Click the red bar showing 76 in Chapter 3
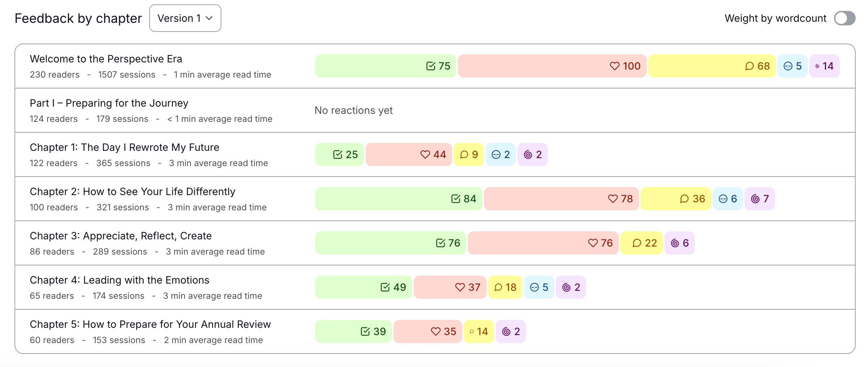Screen dimensions: 868x367 543,243
